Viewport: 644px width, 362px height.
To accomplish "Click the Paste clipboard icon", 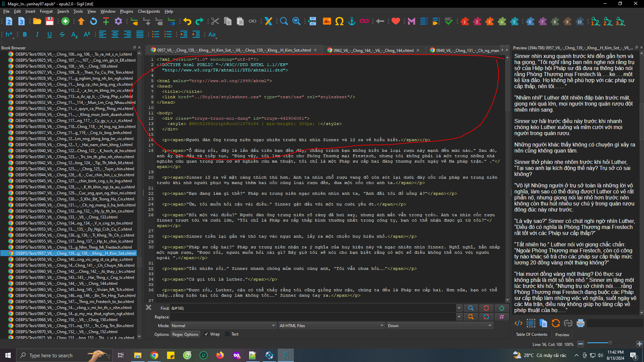I will 240,21.
